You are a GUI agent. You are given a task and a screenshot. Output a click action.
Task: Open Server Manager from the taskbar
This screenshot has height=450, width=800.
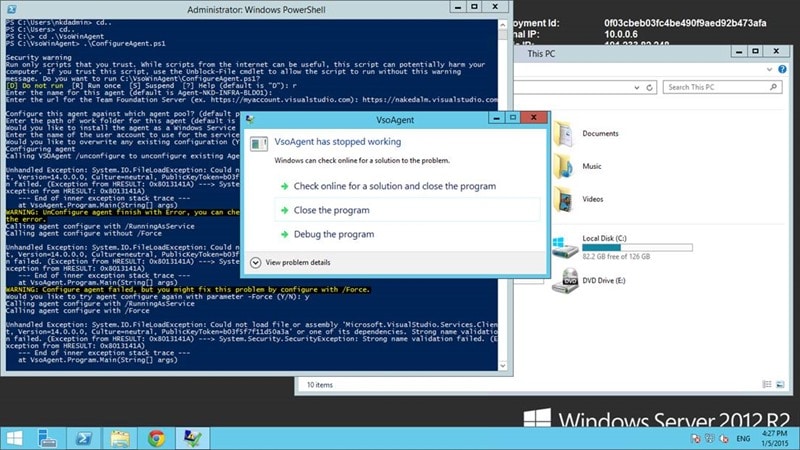point(47,438)
